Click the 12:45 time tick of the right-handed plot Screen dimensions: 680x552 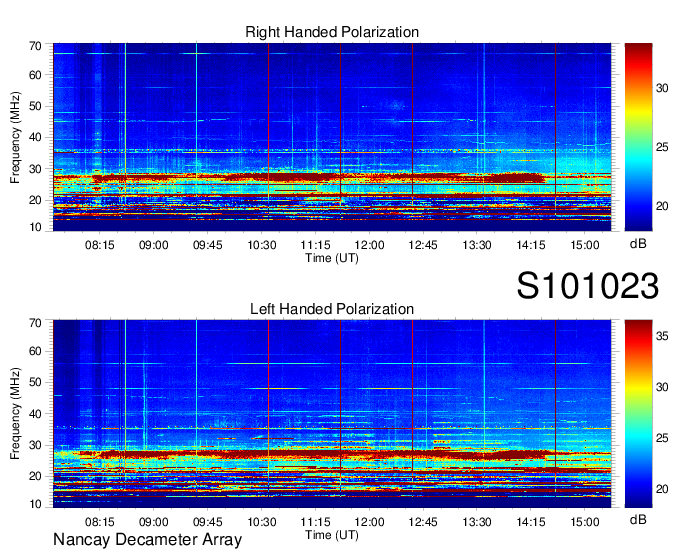(x=423, y=245)
